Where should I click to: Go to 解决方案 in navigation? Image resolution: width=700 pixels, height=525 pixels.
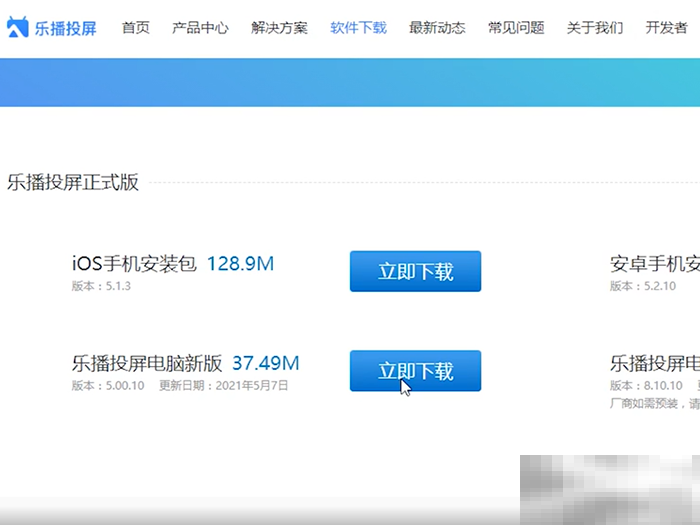(x=279, y=28)
